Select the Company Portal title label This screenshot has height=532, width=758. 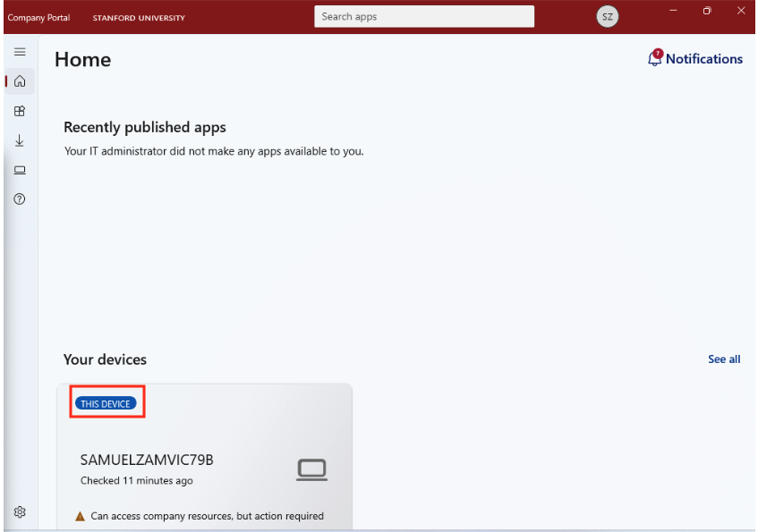38,17
